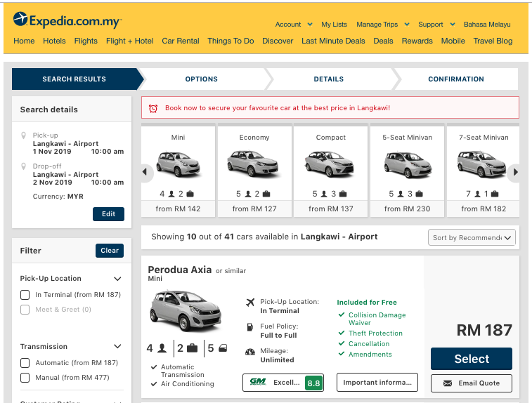Click the Theft Protection inclusion
Image resolution: width=532 pixels, height=403 pixels.
375,333
